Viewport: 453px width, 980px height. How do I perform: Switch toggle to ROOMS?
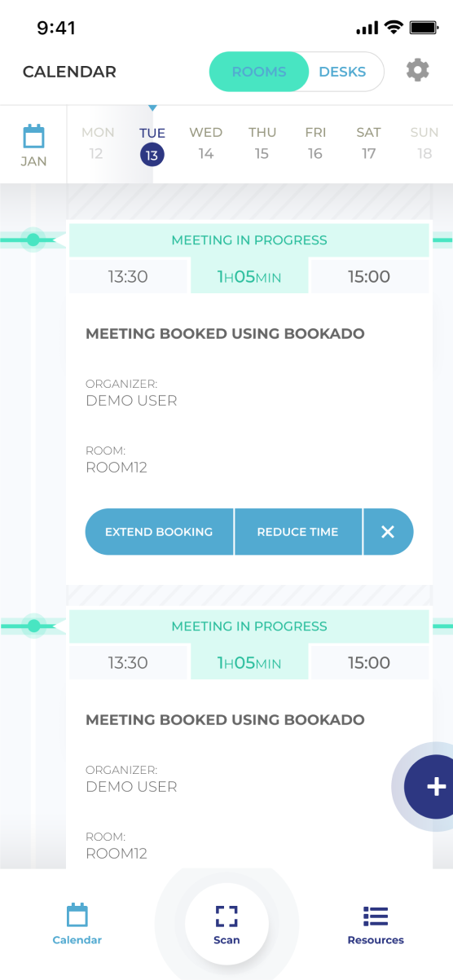click(x=259, y=72)
